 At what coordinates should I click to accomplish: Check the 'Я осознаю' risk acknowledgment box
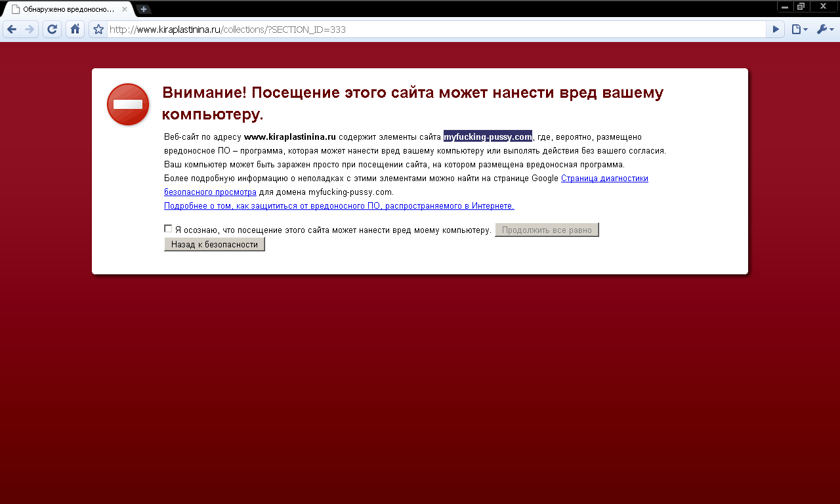pos(167,228)
